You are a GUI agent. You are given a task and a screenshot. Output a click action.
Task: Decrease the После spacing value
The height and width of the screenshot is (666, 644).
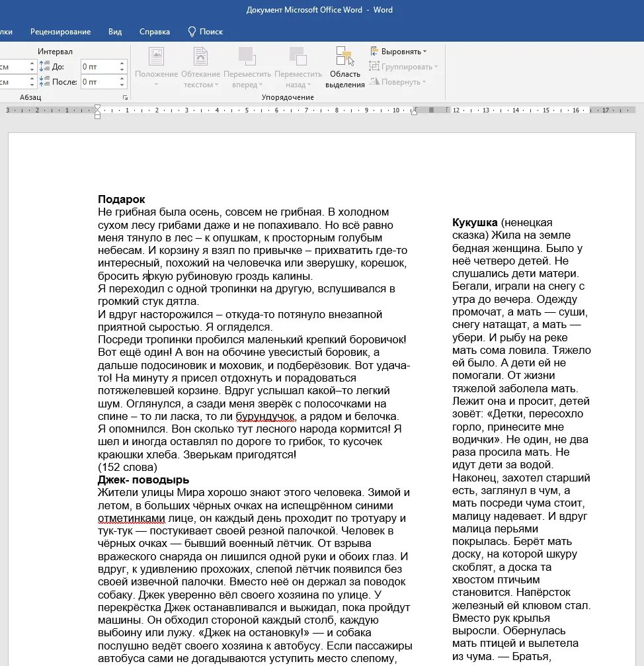[122, 85]
